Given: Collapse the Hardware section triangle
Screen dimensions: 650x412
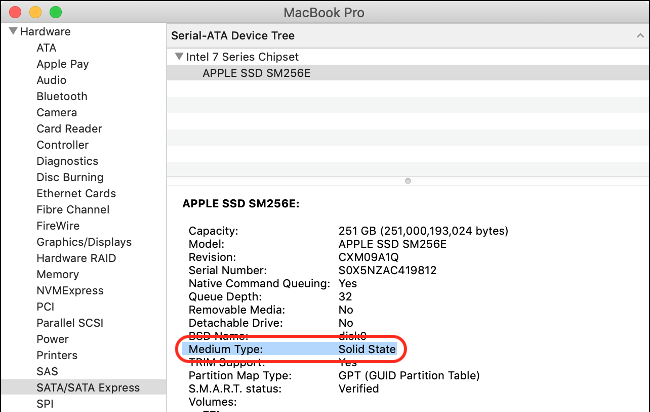Looking at the screenshot, I should (x=13, y=31).
